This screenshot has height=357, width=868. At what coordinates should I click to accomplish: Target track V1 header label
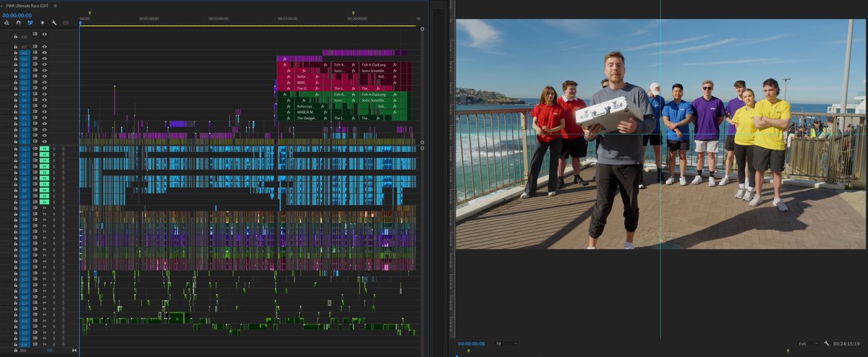click(24, 142)
